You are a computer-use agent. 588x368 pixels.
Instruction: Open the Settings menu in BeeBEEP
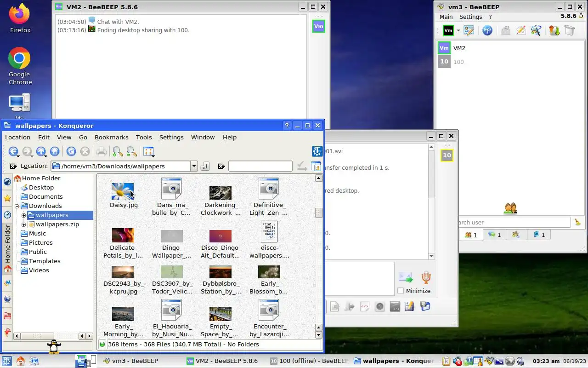click(471, 17)
